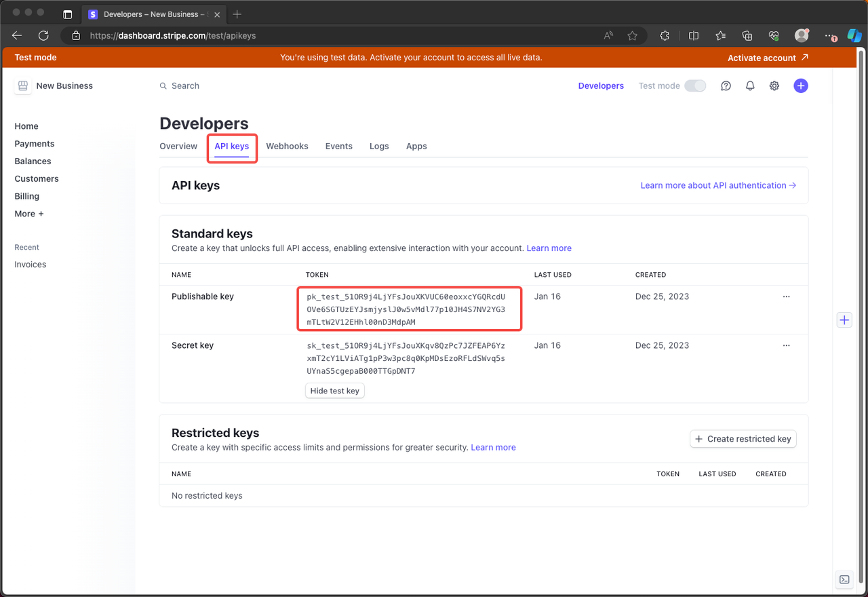868x597 pixels.
Task: Go back with browser back arrow
Action: coord(17,36)
